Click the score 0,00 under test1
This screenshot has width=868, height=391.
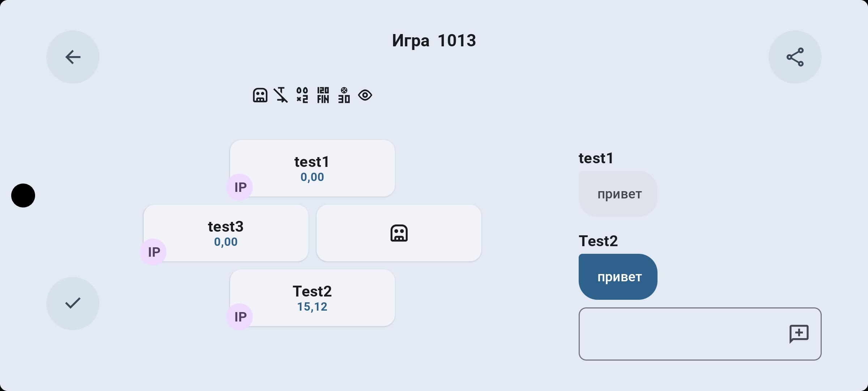(x=312, y=177)
